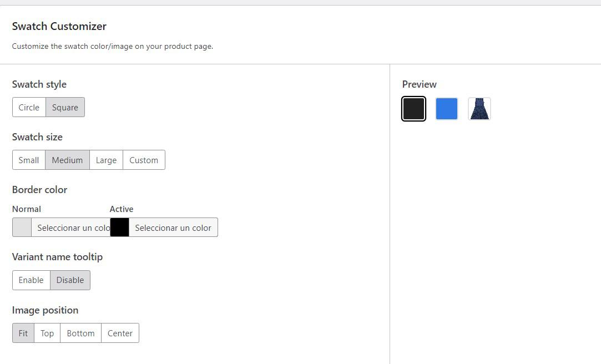Switch swatch style to Circle
The height and width of the screenshot is (364, 601).
29,107
